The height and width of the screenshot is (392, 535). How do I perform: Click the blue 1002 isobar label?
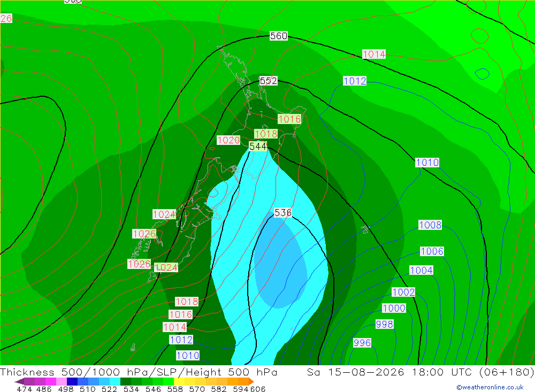click(x=403, y=292)
